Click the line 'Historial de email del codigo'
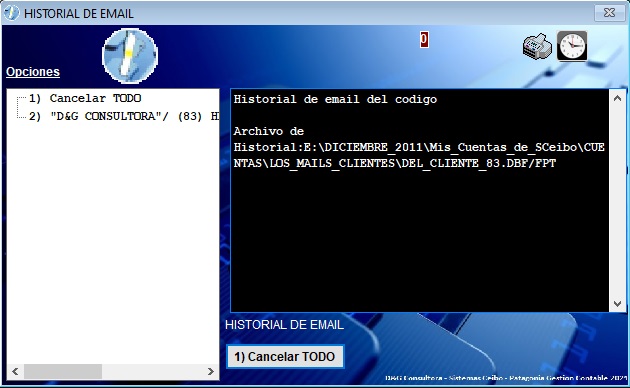Image resolution: width=630 pixels, height=388 pixels. tap(335, 99)
